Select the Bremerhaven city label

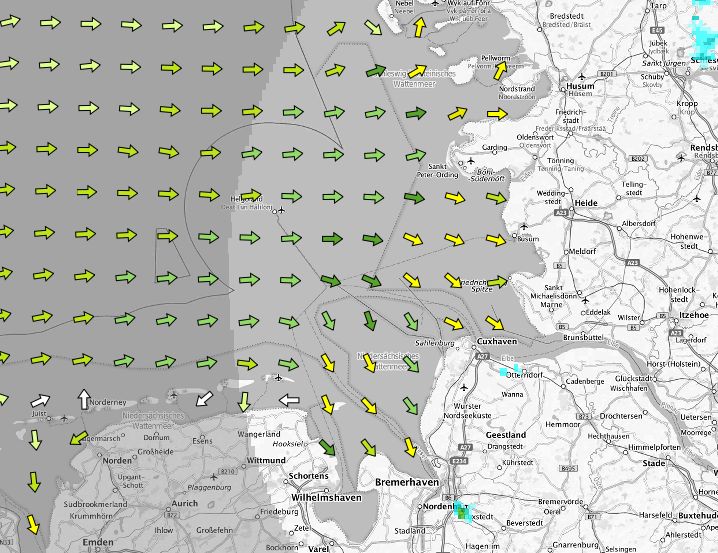(x=406, y=482)
